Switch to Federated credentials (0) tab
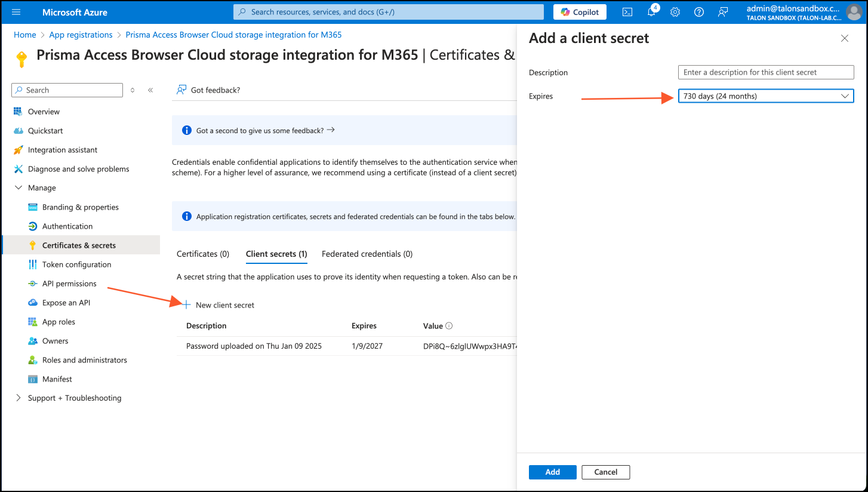 tap(367, 254)
